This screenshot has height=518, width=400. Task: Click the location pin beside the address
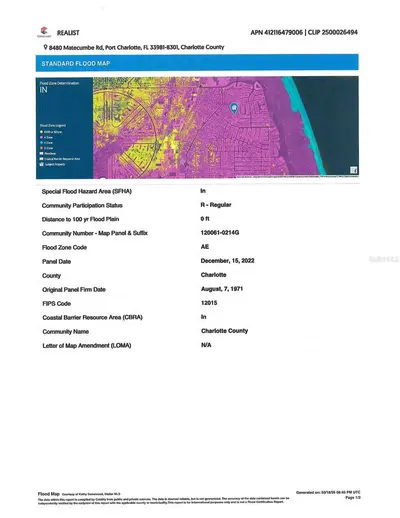45,47
